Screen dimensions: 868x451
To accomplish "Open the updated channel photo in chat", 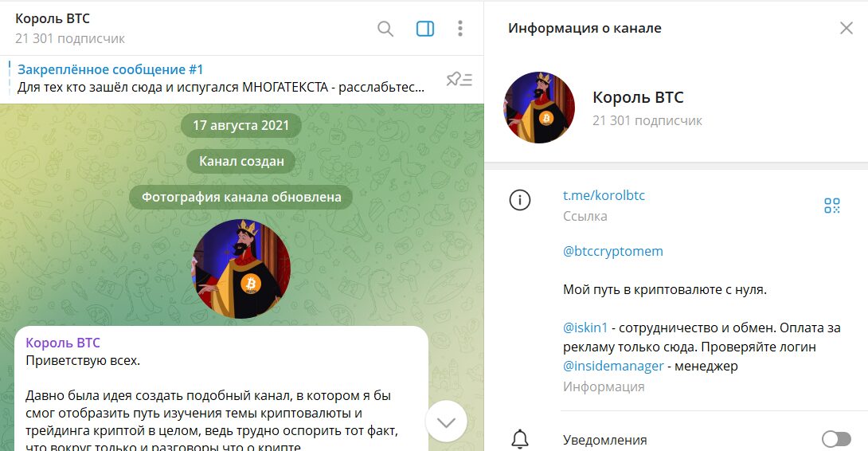I will coord(240,269).
